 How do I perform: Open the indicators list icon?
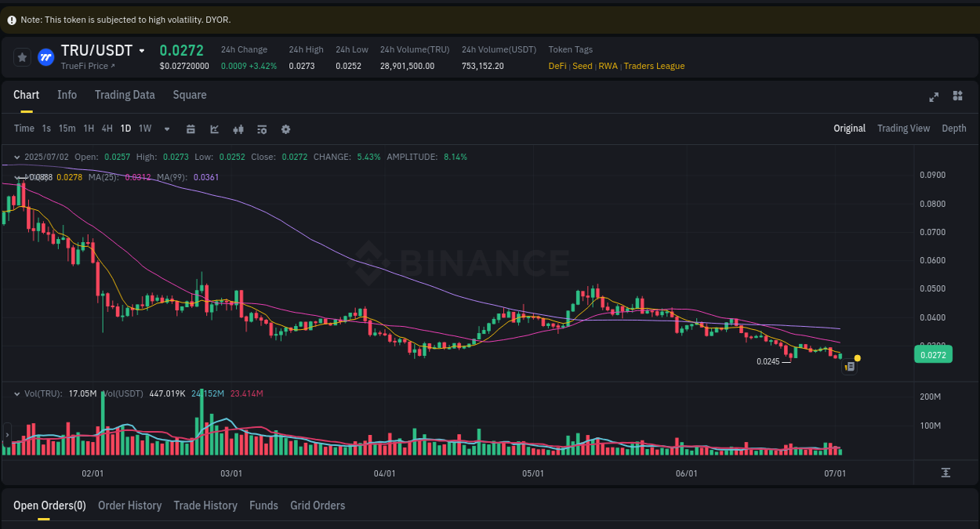coord(262,129)
